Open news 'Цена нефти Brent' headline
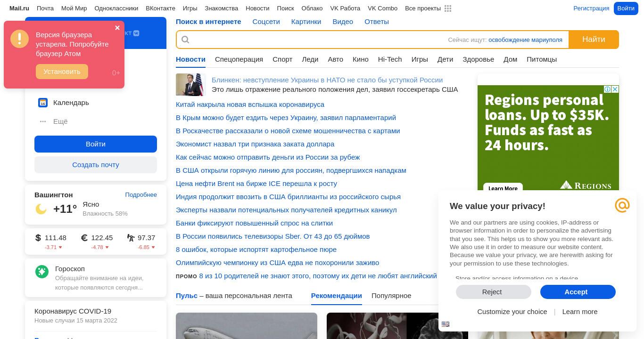This screenshot has height=339, width=644. click(256, 184)
